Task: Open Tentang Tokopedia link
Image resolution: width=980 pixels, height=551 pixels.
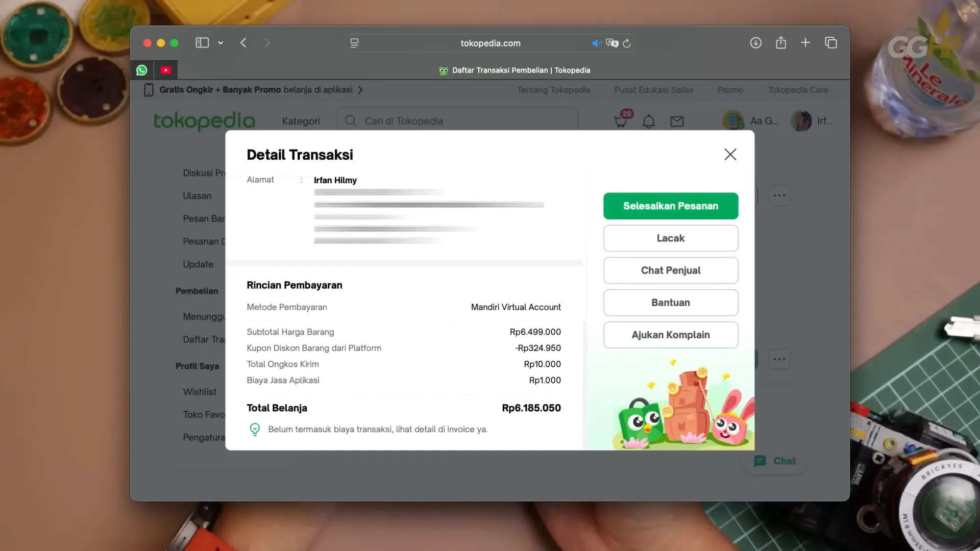Action: (x=553, y=90)
